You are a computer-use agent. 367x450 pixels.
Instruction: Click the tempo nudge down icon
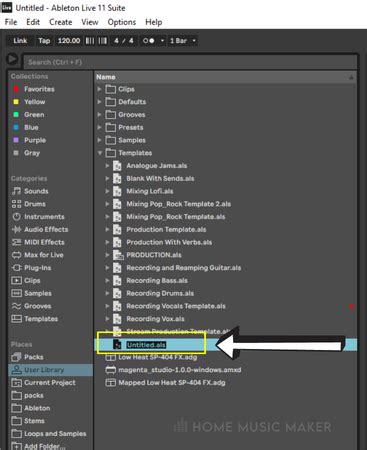90,41
